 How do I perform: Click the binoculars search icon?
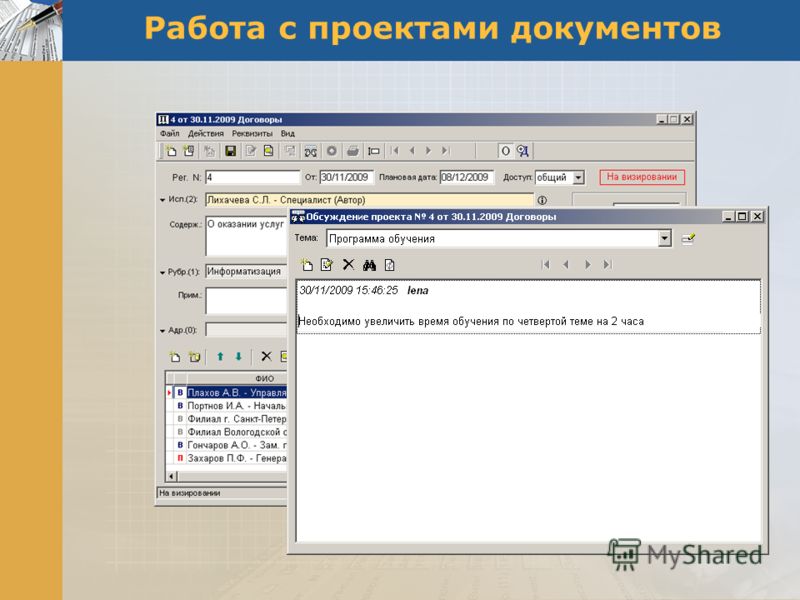369,265
